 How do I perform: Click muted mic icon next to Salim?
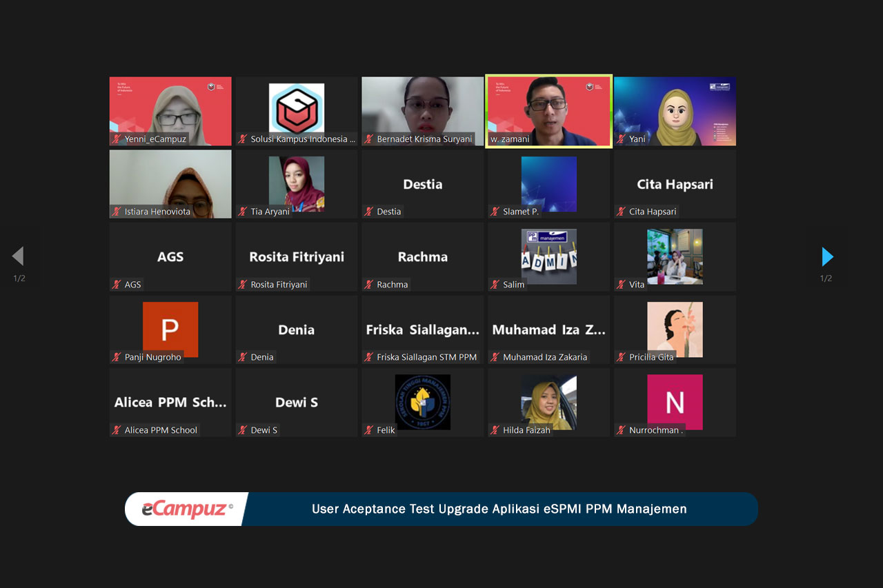[x=495, y=284]
